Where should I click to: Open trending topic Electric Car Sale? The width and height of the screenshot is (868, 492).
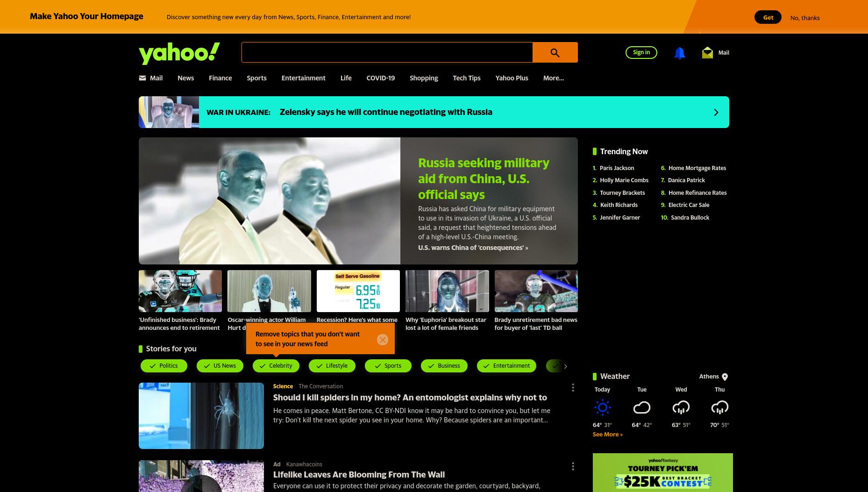point(689,205)
